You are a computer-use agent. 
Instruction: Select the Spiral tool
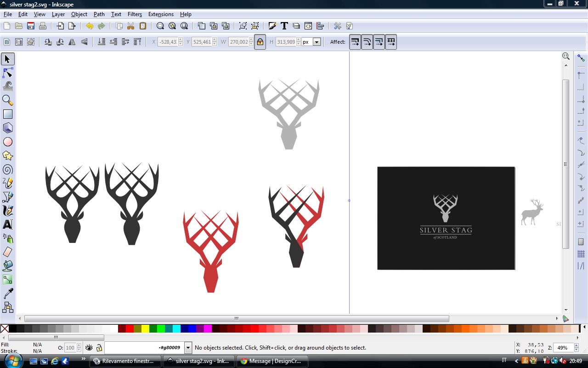(x=7, y=170)
